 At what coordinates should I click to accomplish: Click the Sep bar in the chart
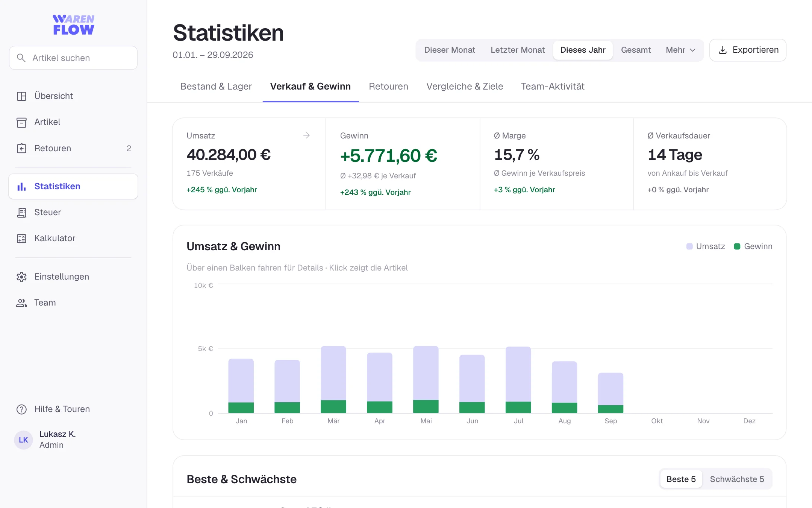coord(611,393)
